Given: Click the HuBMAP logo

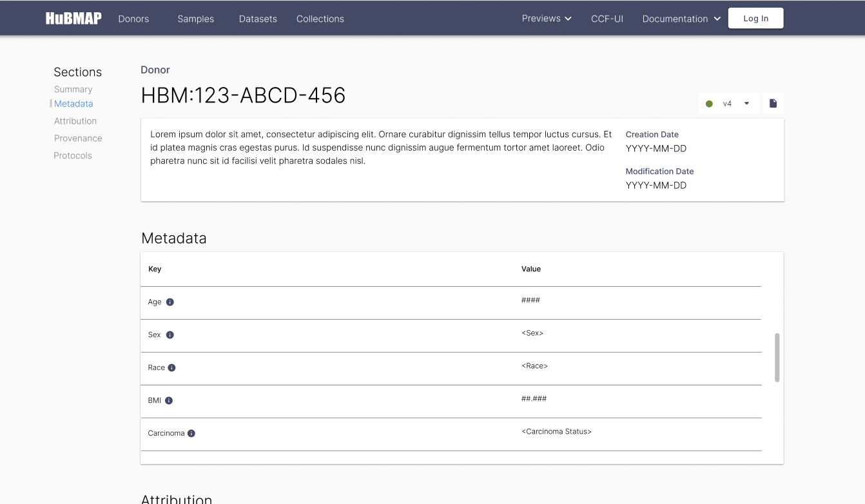Looking at the screenshot, I should (x=73, y=19).
